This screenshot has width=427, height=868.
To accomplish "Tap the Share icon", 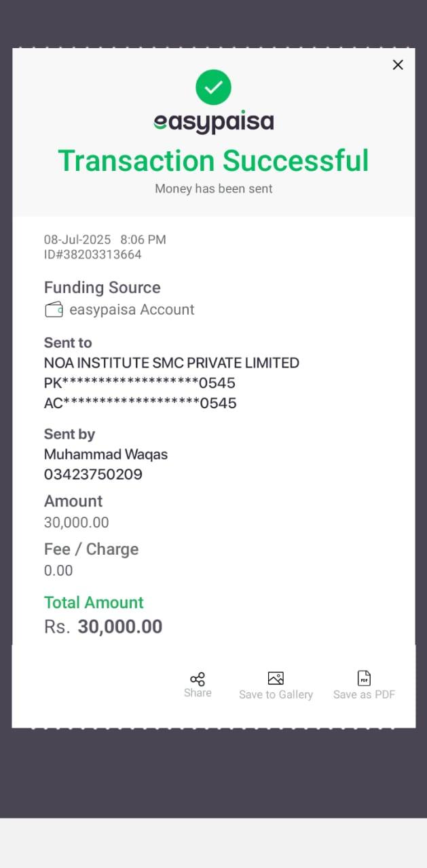I will tap(198, 679).
